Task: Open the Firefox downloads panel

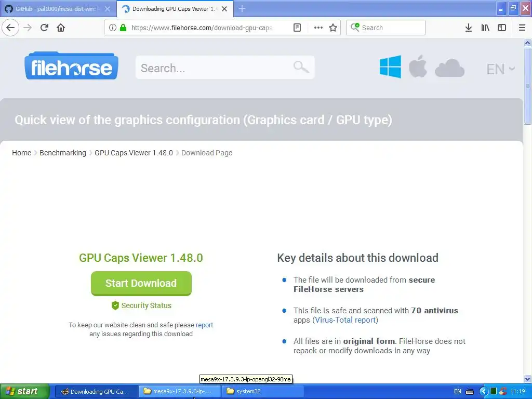Action: 469,28
